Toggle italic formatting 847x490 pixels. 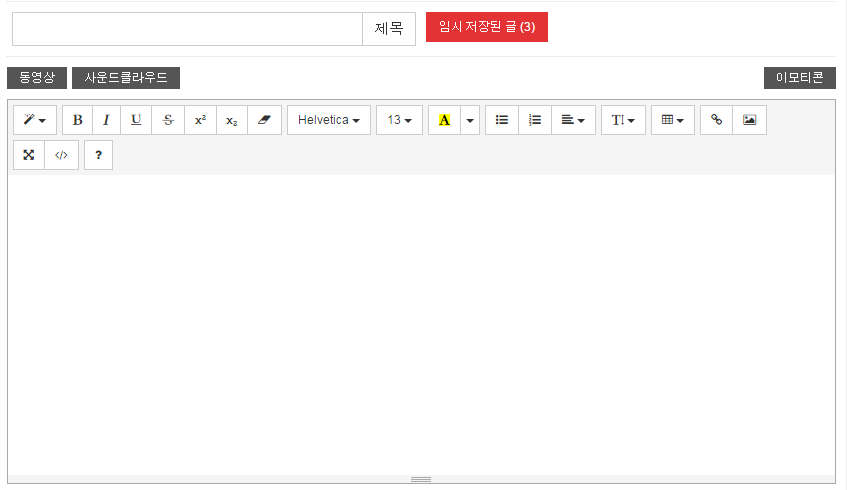106,120
